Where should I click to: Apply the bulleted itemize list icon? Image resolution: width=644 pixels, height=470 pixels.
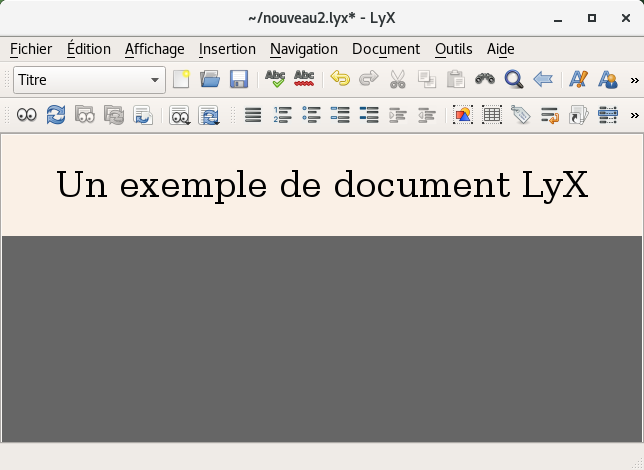point(311,115)
